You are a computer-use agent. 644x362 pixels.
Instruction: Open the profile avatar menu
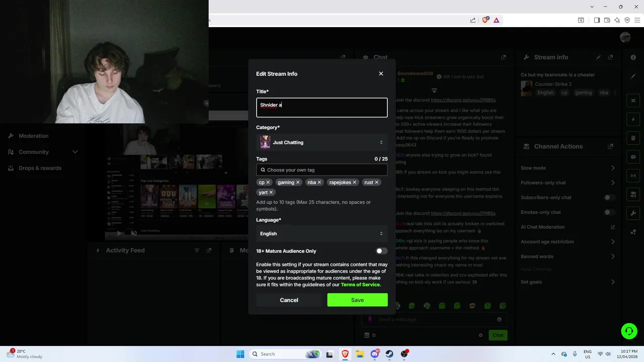[625, 37]
